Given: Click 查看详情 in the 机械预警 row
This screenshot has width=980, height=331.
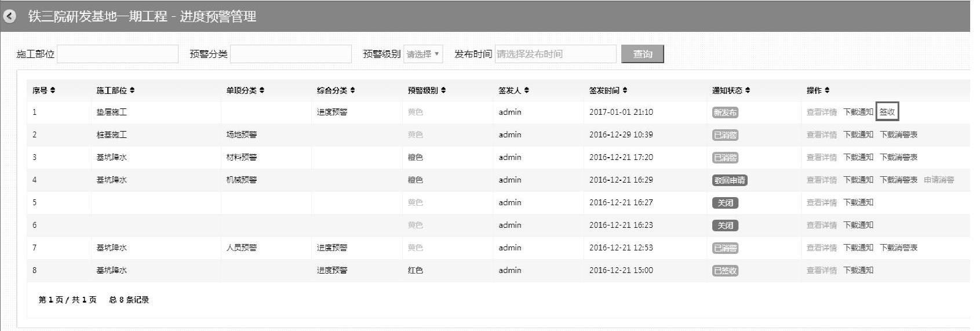Looking at the screenshot, I should click(822, 180).
